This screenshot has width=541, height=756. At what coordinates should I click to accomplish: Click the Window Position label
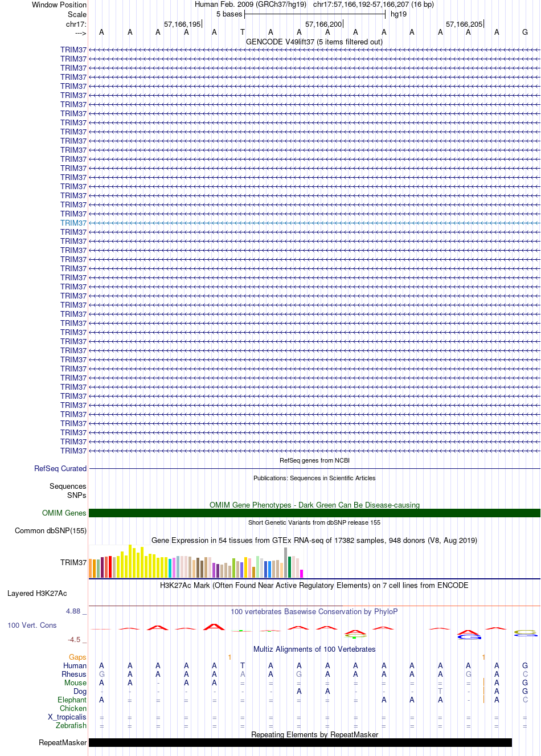pyautogui.click(x=59, y=5)
